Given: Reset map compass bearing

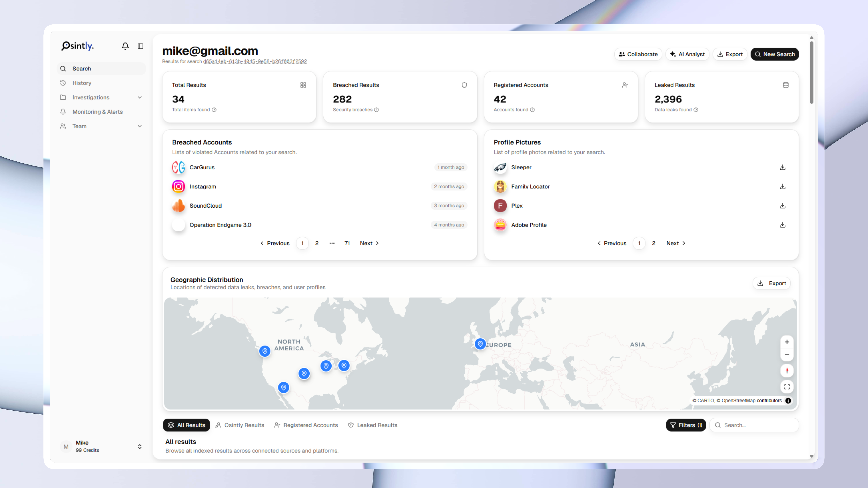Looking at the screenshot, I should 787,371.
